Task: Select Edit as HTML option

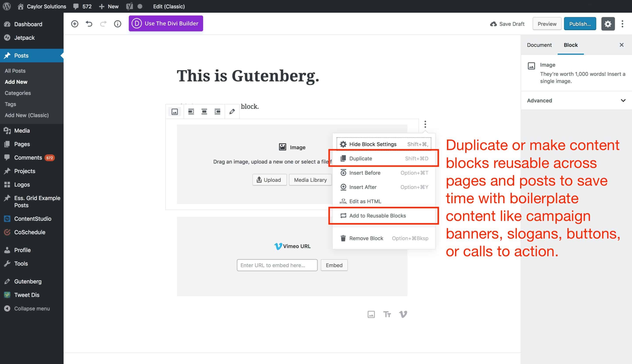Action: 384,201
